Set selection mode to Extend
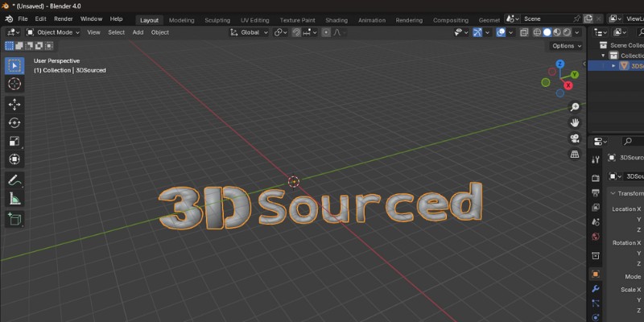This screenshot has height=322, width=644. [x=19, y=46]
